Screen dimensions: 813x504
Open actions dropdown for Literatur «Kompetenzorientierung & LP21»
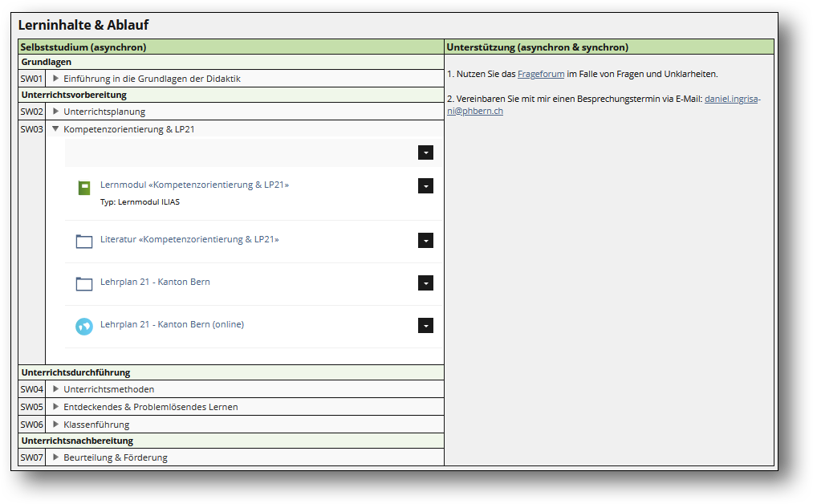tap(425, 240)
